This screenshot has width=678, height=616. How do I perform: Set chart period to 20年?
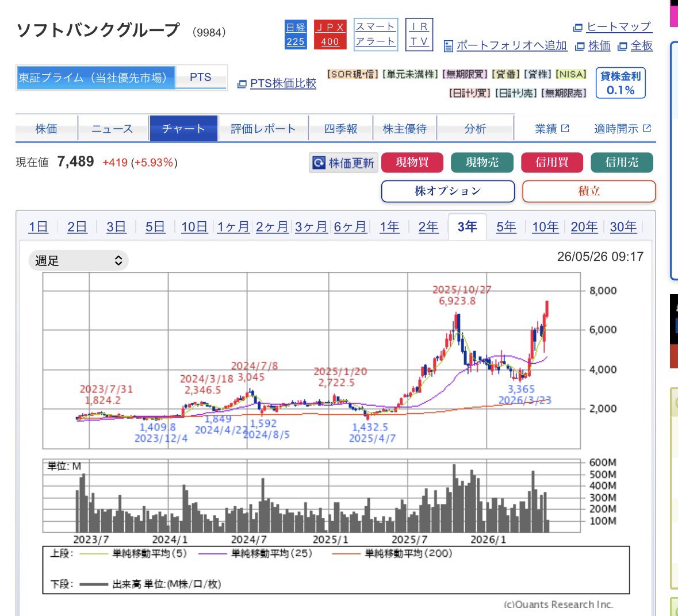point(584,227)
